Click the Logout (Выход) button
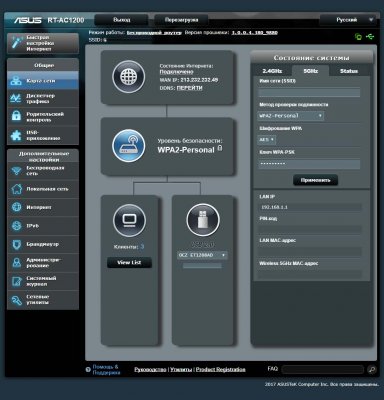The height and width of the screenshot is (400, 384). pos(121,20)
